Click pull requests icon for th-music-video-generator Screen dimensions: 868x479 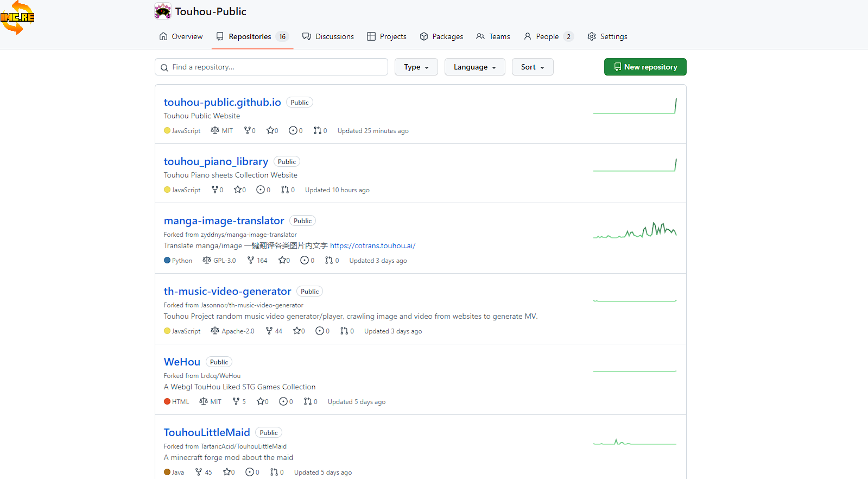tap(344, 331)
